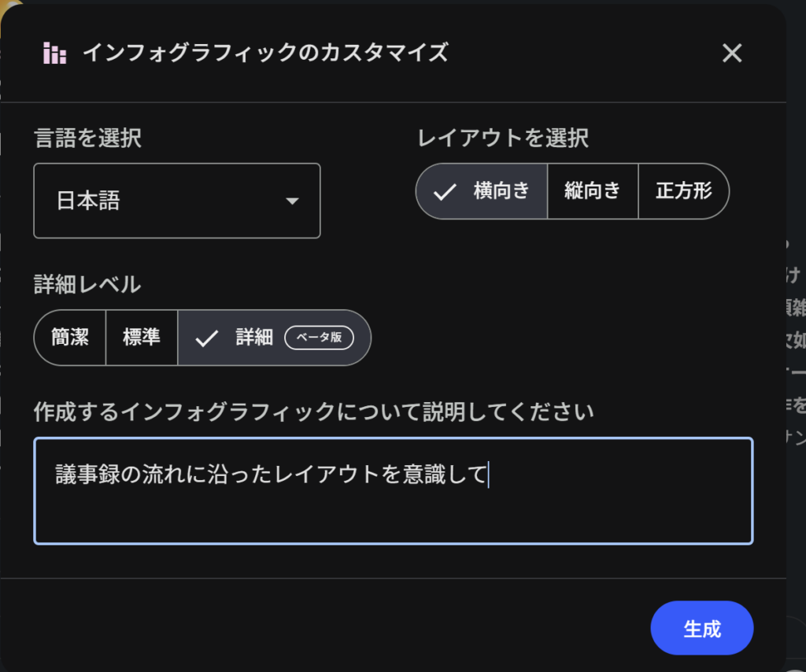This screenshot has height=672, width=806.
Task: Click the infographic description text field
Action: click(393, 491)
